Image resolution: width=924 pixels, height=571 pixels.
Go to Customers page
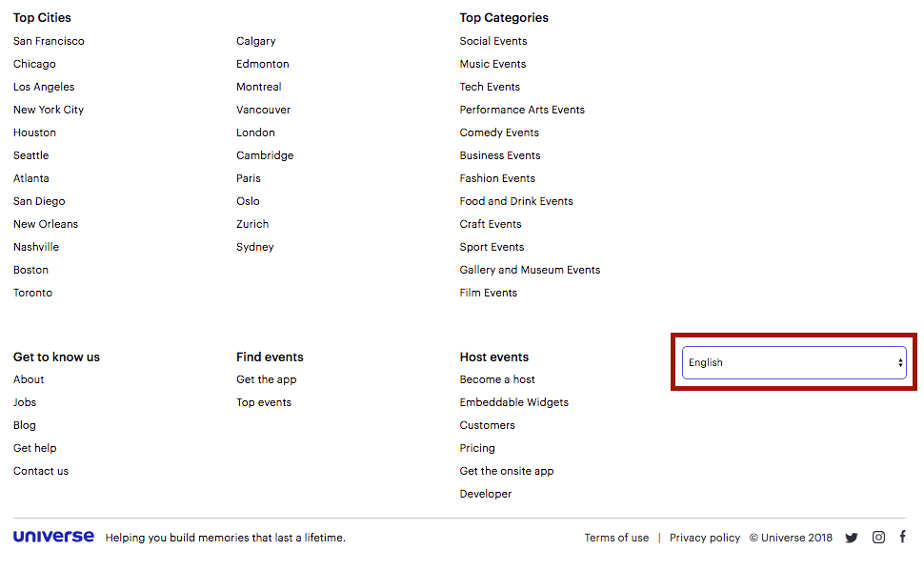click(x=488, y=425)
